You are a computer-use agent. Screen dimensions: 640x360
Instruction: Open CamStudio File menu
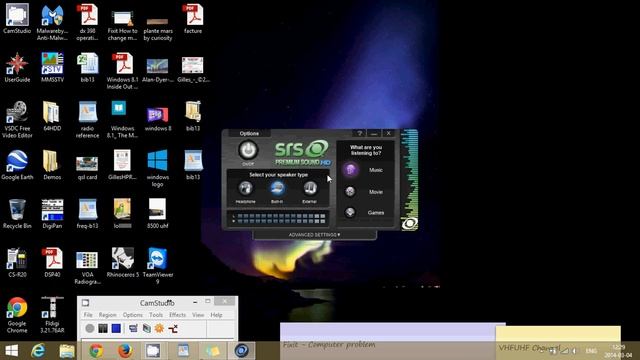(x=88, y=315)
